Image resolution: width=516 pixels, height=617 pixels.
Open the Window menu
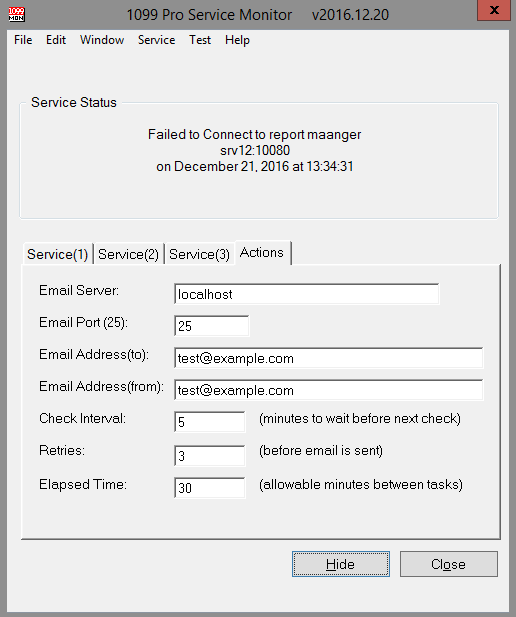click(102, 40)
